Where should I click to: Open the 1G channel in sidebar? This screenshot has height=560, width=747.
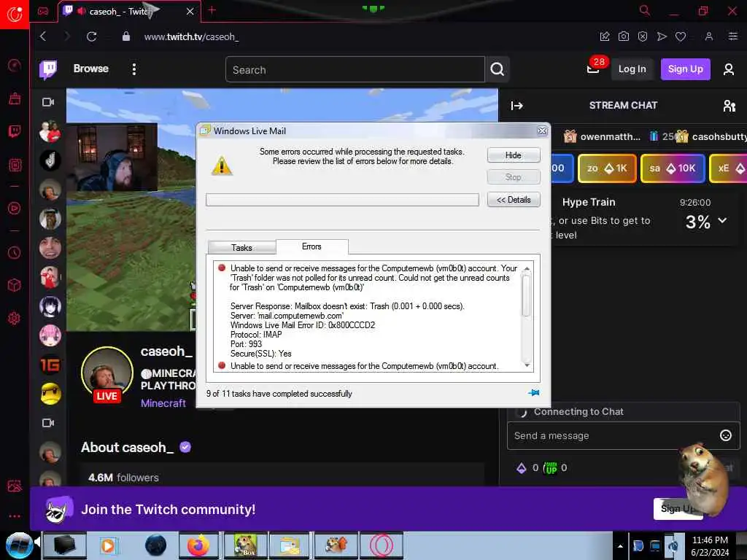click(50, 365)
